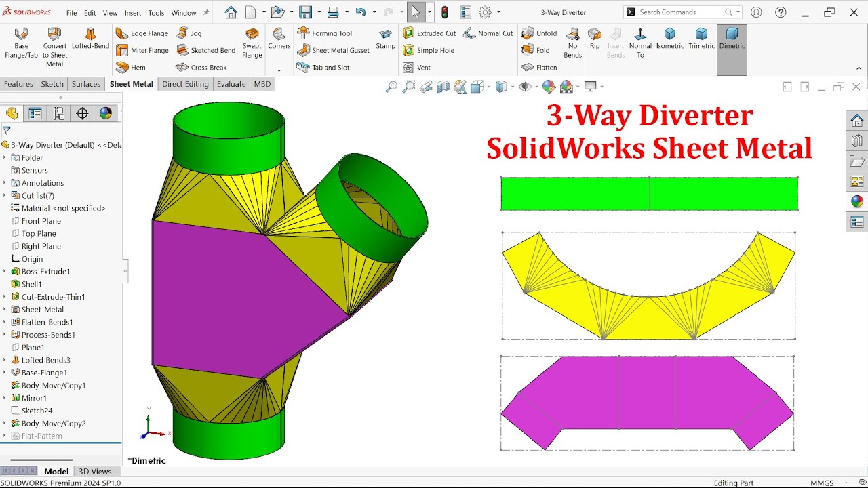Screen dimensions: 868x488
Task: Select the Forming Tool
Action: click(324, 33)
